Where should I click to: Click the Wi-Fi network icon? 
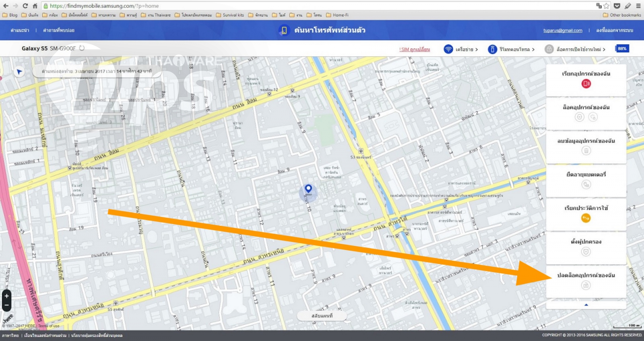click(x=448, y=49)
